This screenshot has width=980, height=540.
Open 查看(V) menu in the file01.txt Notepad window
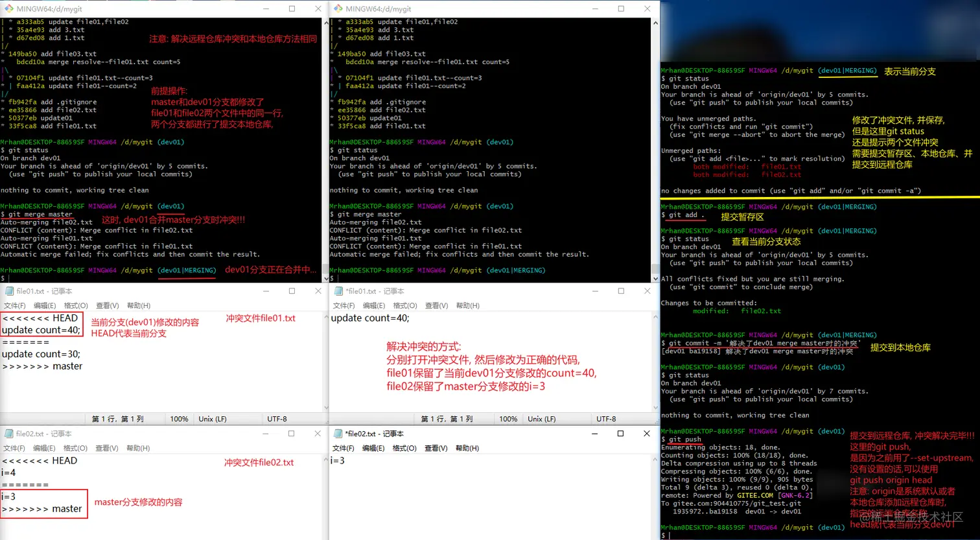(108, 305)
